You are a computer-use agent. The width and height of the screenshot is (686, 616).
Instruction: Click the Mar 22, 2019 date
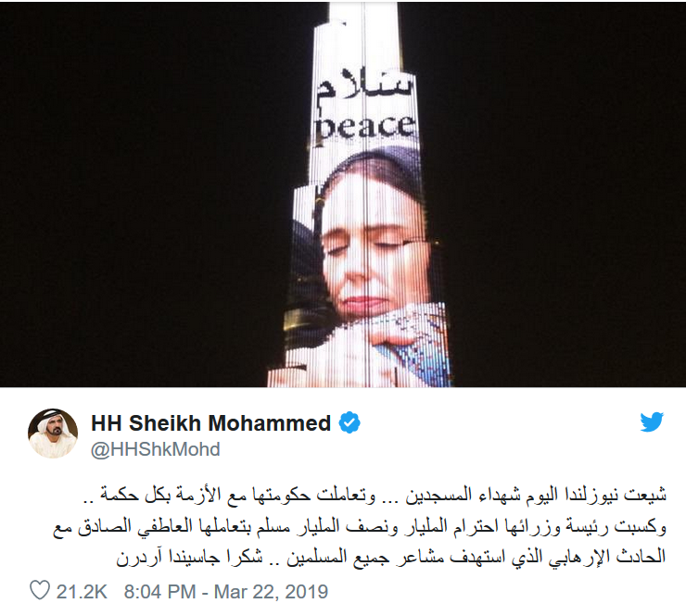coord(271,592)
